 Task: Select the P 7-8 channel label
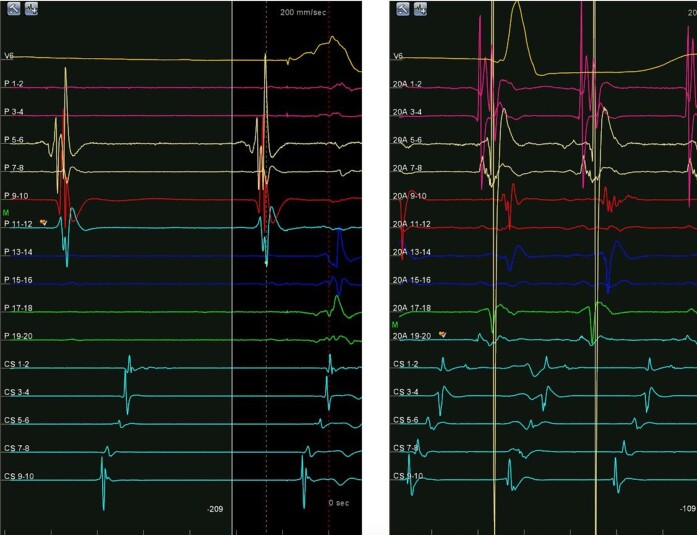click(14, 168)
